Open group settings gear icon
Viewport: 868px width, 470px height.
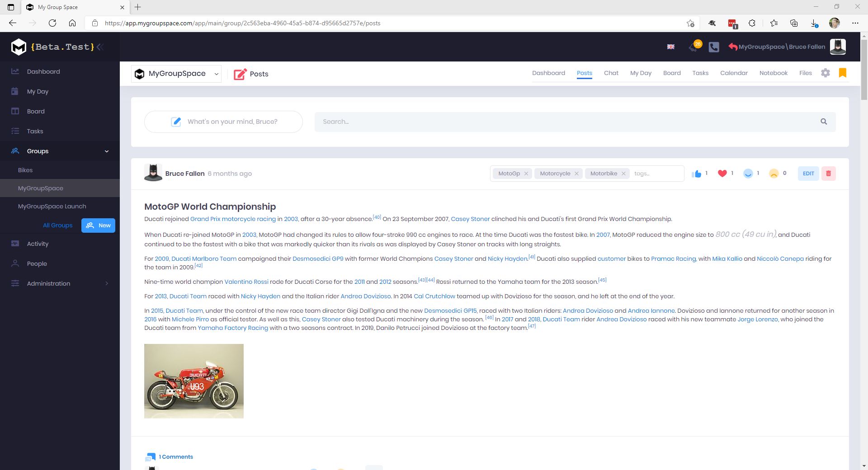coord(826,73)
